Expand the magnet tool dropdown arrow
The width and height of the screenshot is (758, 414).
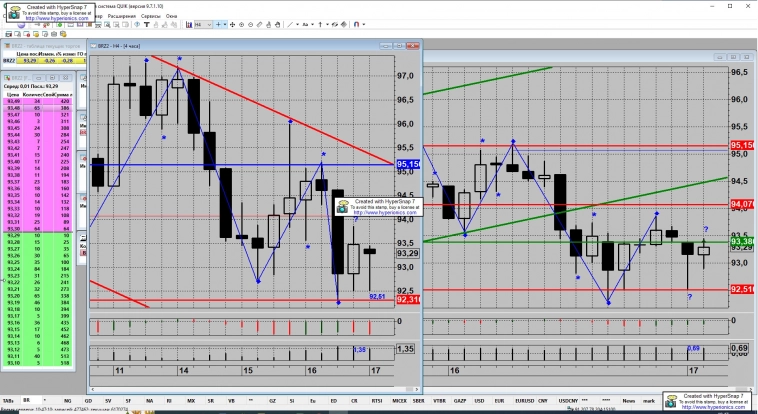point(362,23)
